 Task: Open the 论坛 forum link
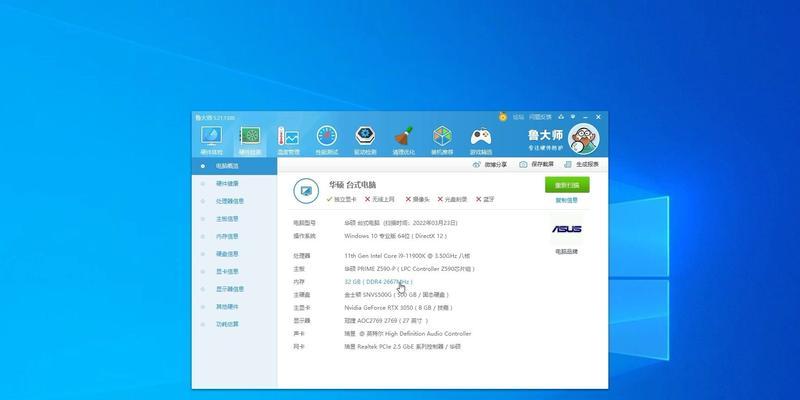(518, 117)
